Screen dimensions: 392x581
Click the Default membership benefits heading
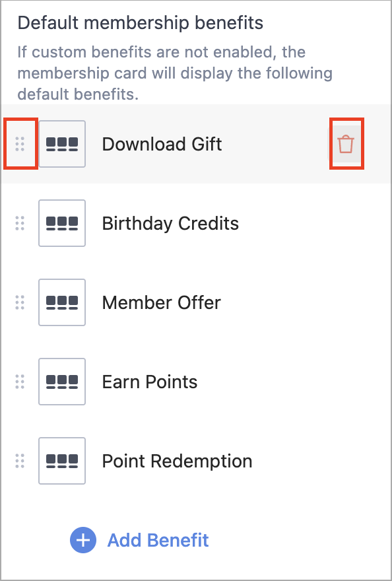click(x=141, y=23)
